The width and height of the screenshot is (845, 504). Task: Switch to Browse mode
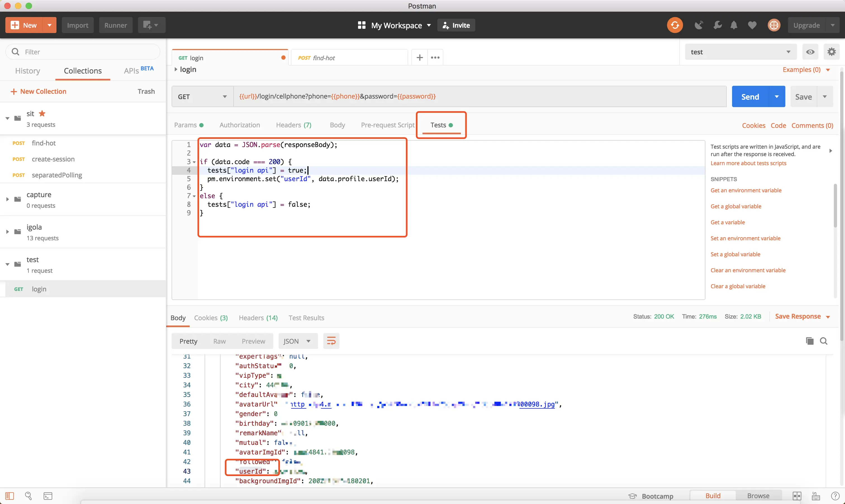tap(758, 496)
